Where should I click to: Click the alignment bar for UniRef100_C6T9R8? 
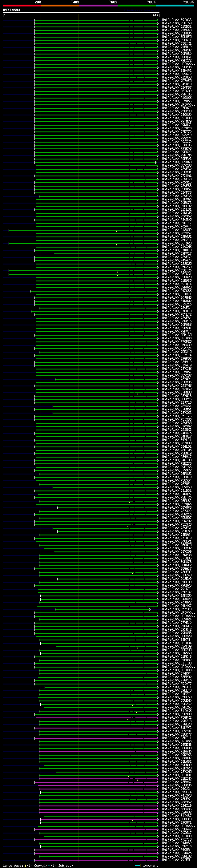pos(83,244)
